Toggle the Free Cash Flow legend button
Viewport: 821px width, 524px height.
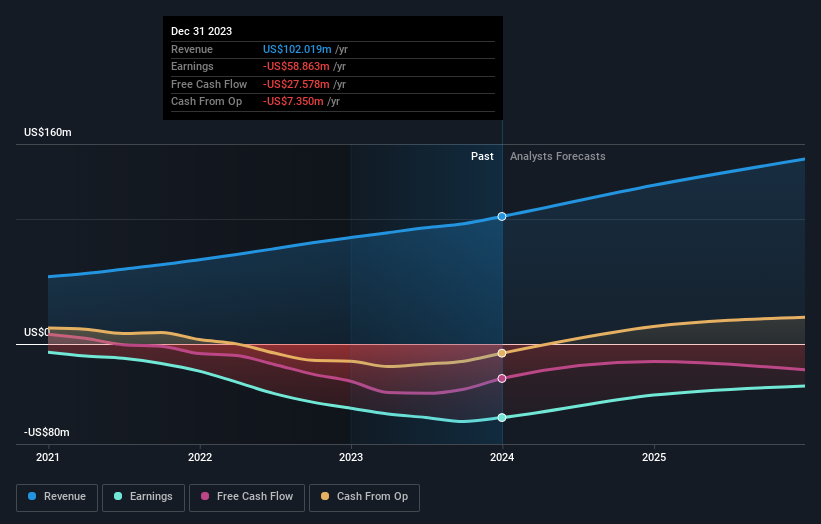[247, 497]
